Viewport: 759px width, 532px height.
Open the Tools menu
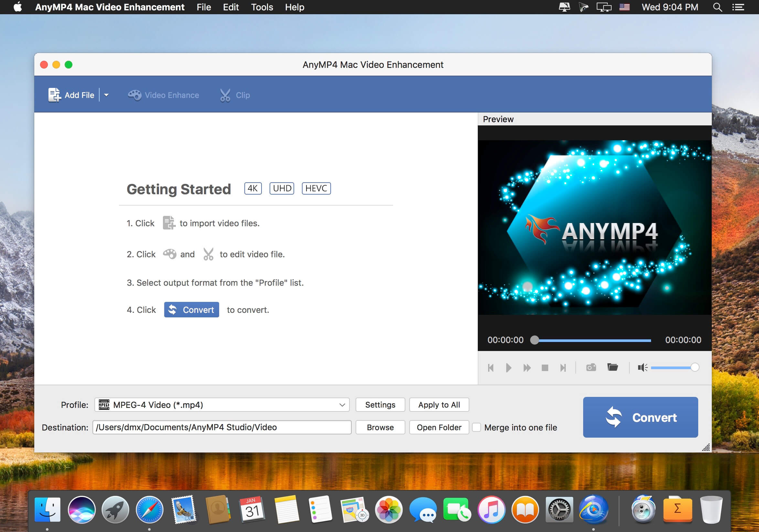coord(262,7)
